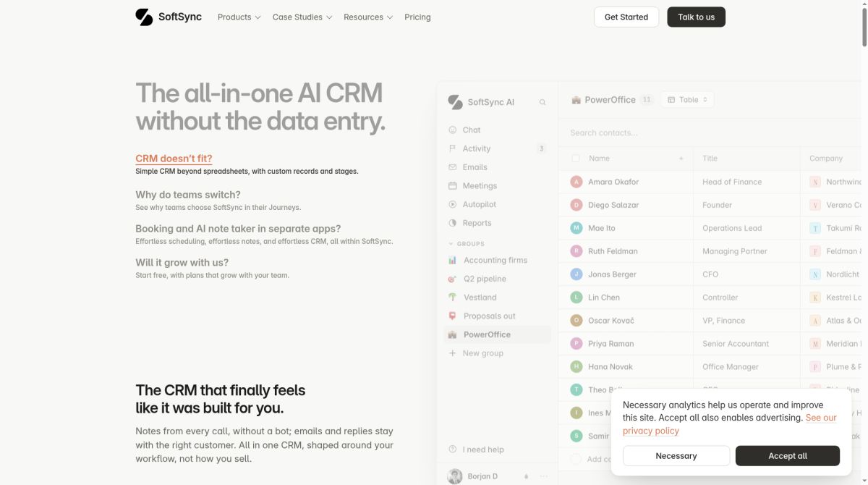Open the Chat sidebar icon
Image resolution: width=868 pixels, height=485 pixels.
point(453,130)
